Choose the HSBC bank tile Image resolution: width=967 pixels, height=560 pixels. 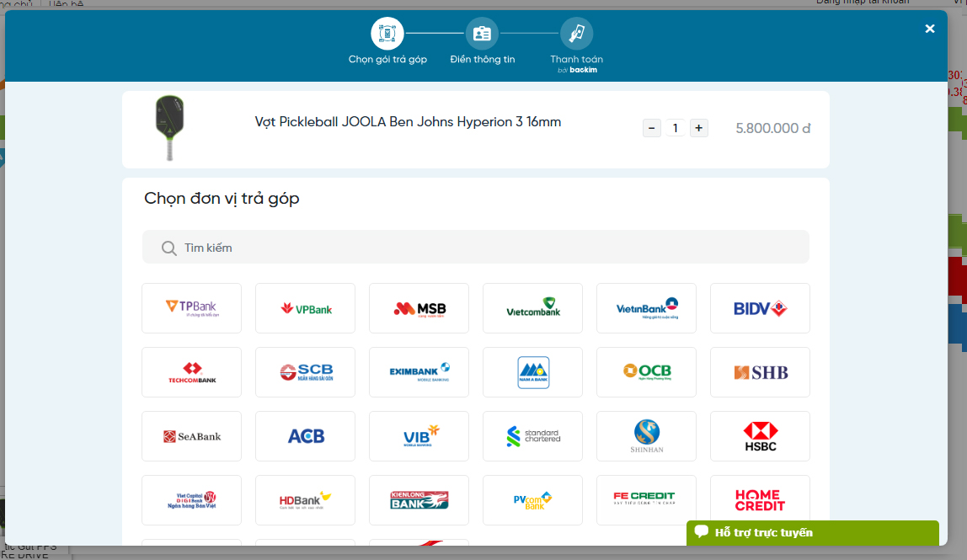(760, 436)
